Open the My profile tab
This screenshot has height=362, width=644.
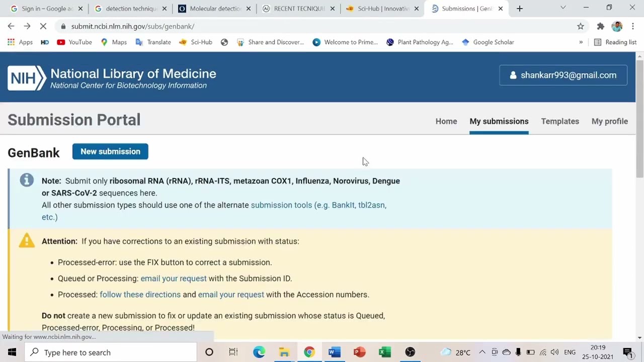(610, 121)
